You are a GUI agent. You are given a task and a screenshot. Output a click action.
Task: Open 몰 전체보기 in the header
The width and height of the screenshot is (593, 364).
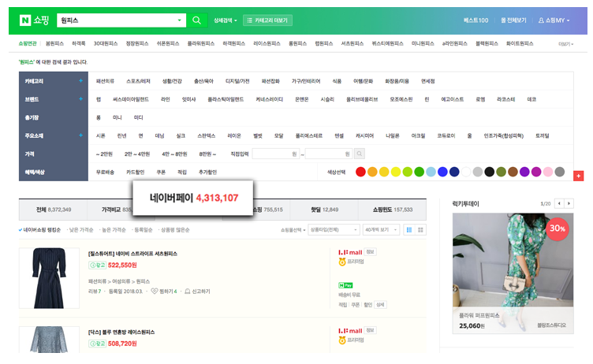(x=513, y=20)
